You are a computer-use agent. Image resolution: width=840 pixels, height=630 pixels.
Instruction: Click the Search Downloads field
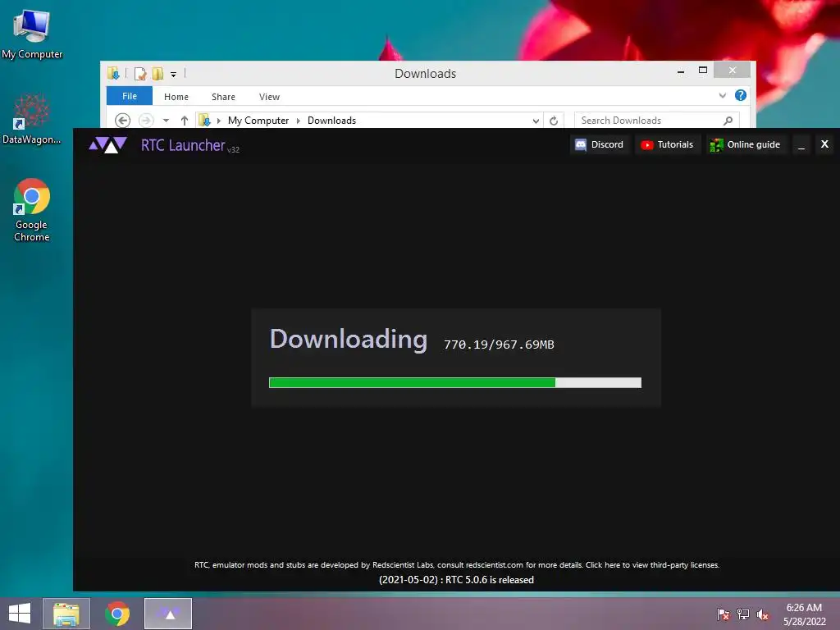tap(657, 121)
